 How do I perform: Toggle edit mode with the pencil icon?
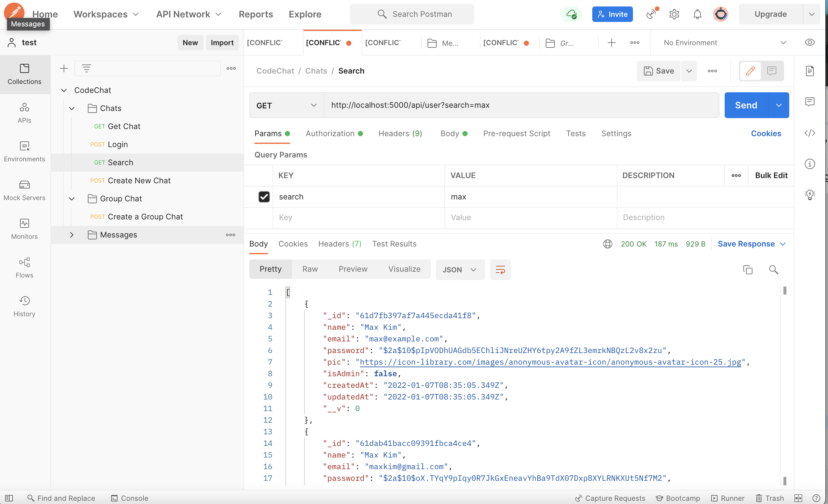(x=750, y=71)
